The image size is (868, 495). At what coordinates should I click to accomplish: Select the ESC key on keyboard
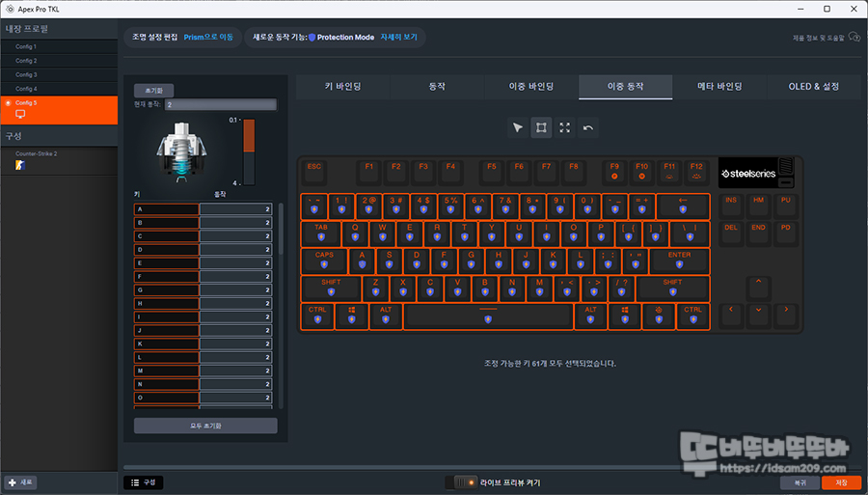[313, 172]
